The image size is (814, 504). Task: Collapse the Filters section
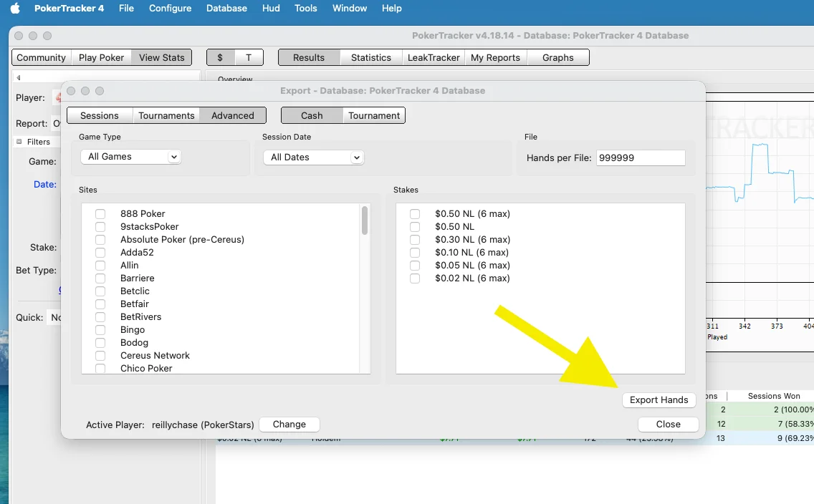pyautogui.click(x=19, y=142)
